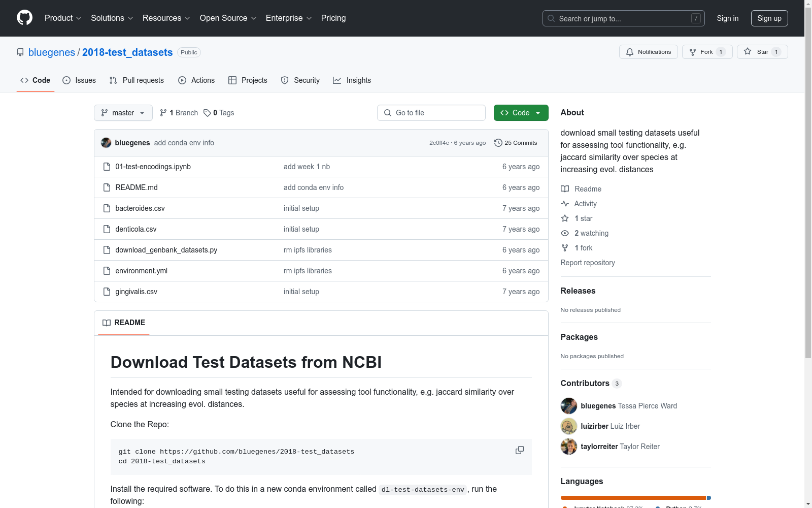
Task: Open file gingivalis.csv
Action: click(x=137, y=292)
